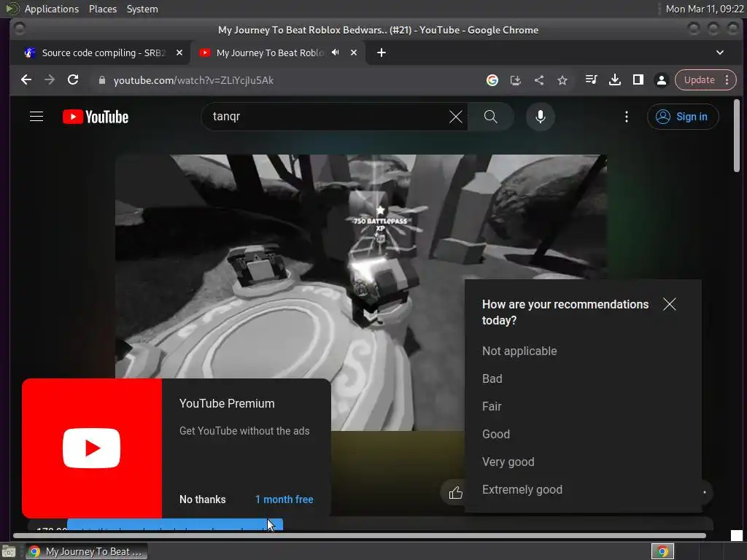
Task: Run search with magnifying glass button
Action: [491, 117]
